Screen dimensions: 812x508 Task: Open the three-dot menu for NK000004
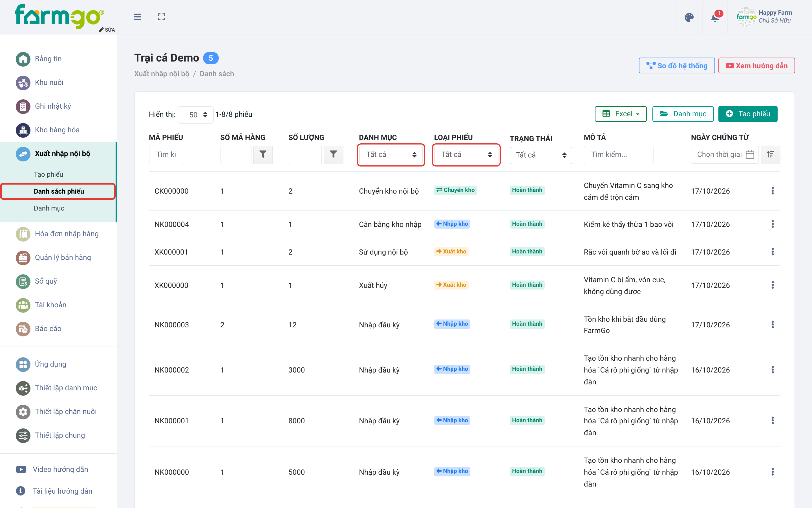tap(773, 224)
